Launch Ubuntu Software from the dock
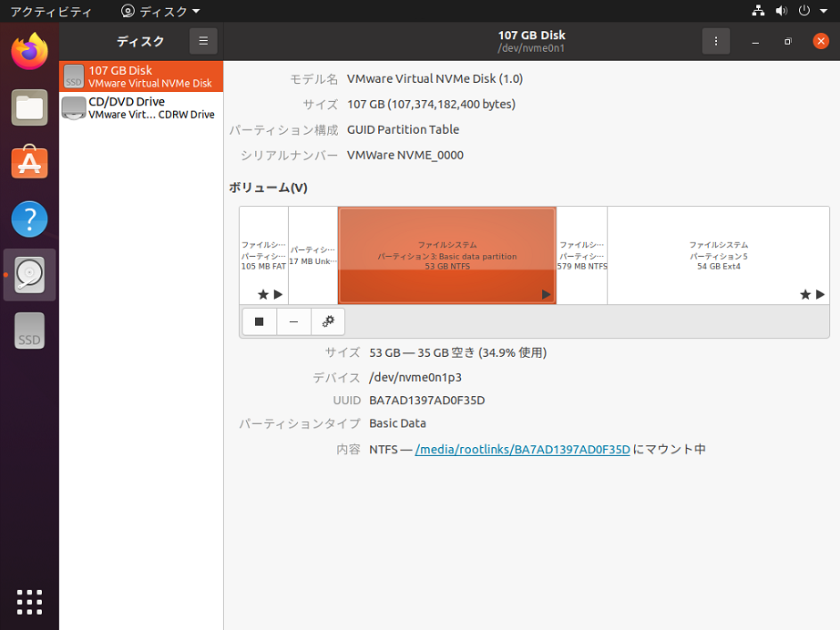Image resolution: width=840 pixels, height=630 pixels. (29, 163)
